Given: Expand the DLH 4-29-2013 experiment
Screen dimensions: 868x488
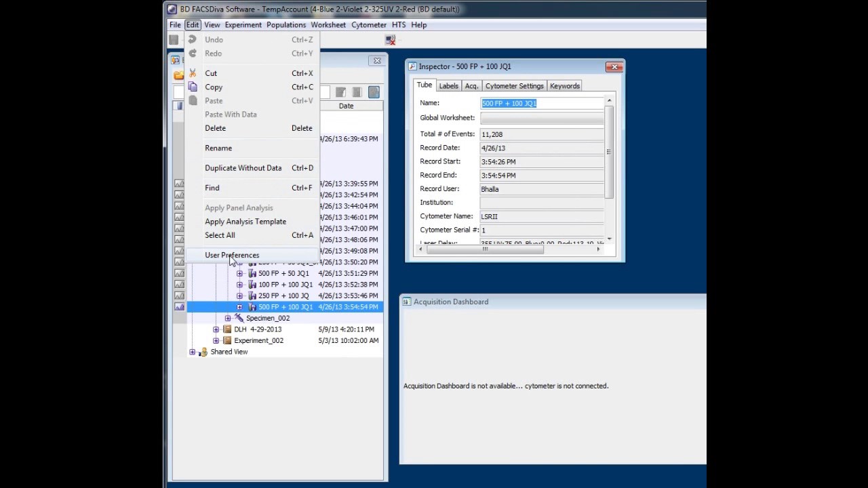Looking at the screenshot, I should click(216, 329).
